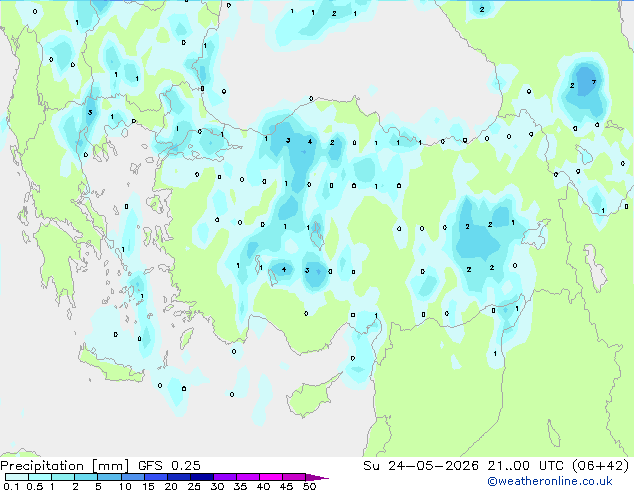Select the 1–2 mm legend color swatch
Image resolution: width=634 pixels, height=490 pixels.
coord(63,477)
